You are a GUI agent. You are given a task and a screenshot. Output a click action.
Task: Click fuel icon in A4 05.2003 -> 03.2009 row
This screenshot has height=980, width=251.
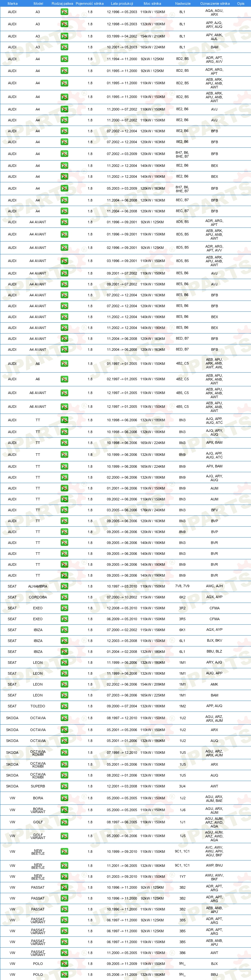(x=65, y=188)
